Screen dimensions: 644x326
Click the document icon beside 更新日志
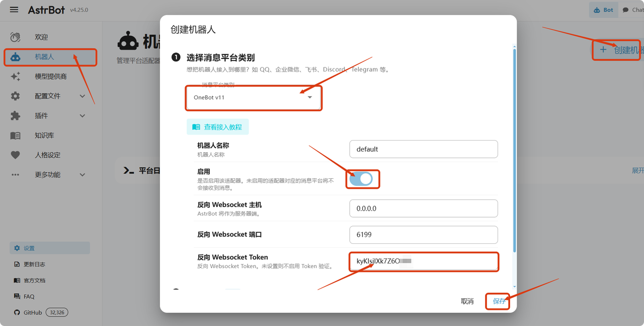click(17, 265)
